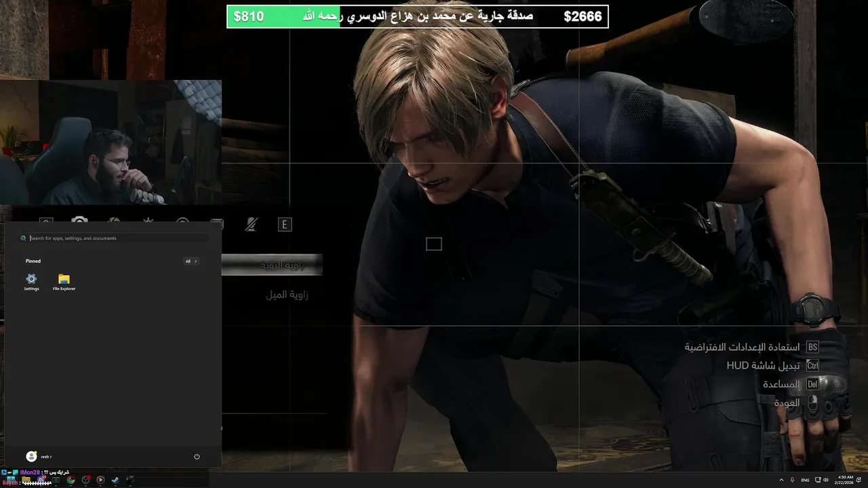Screen dimensions: 868x488
Task: Click the microphone tray icon
Action: 792,480
